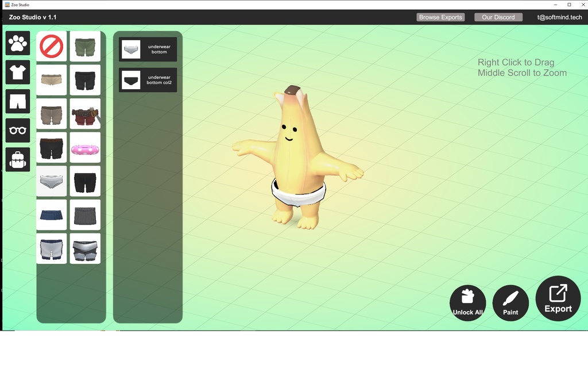Open the shirt clothing category
This screenshot has height=380, width=588.
[17, 72]
